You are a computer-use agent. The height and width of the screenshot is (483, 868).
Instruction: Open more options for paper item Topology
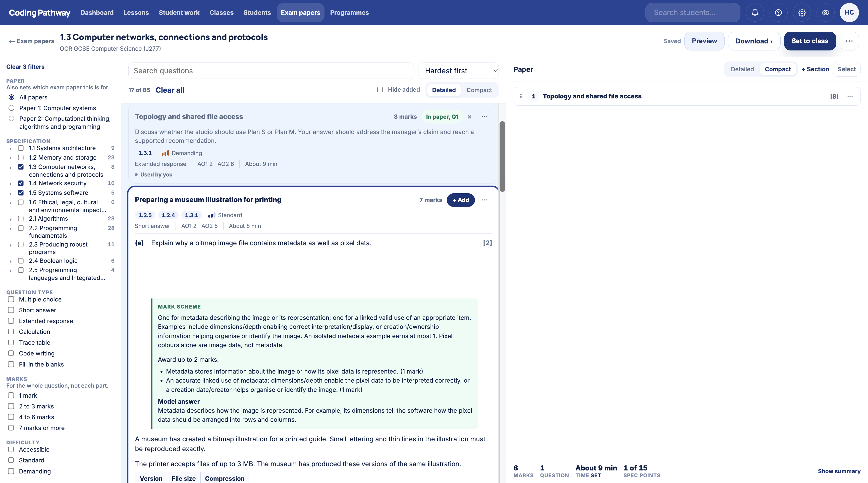point(850,96)
